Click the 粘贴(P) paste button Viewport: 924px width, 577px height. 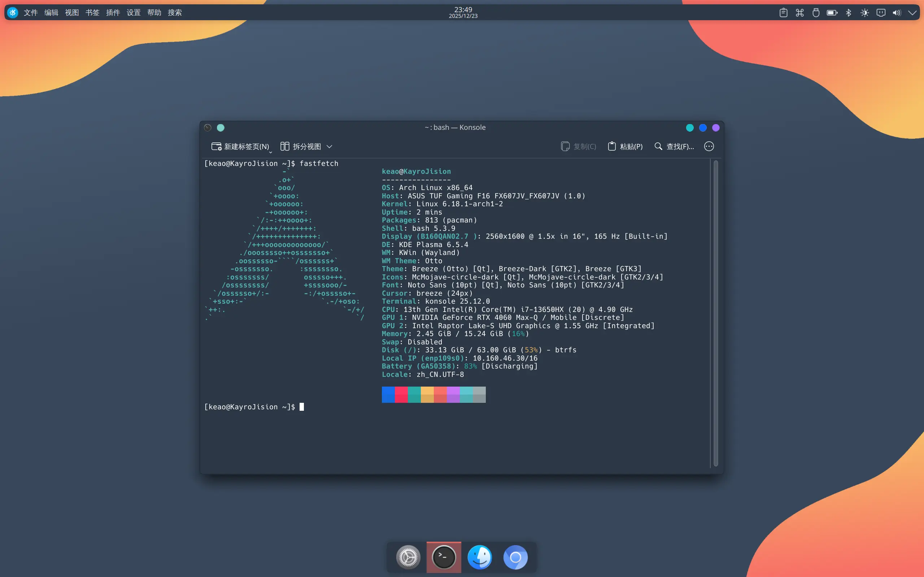coord(625,146)
